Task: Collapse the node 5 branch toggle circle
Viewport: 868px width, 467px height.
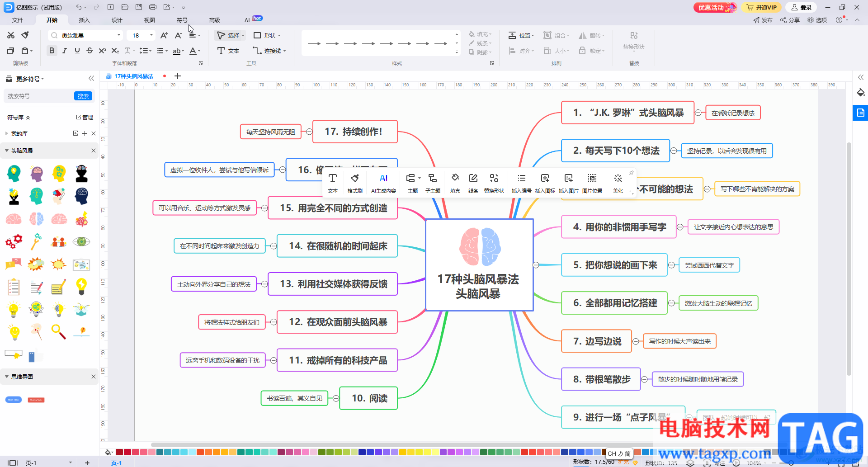Action: click(x=671, y=265)
